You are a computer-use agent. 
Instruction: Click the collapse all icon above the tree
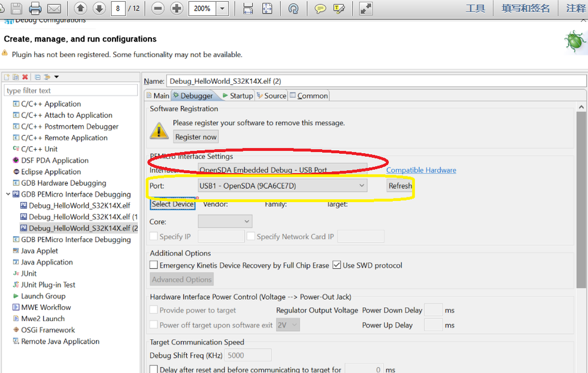tap(38, 77)
